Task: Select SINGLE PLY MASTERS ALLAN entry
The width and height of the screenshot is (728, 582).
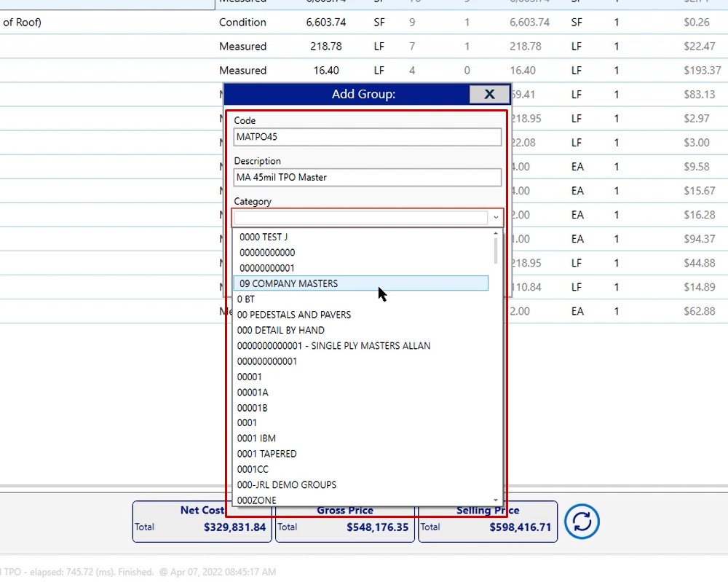Action: point(333,346)
